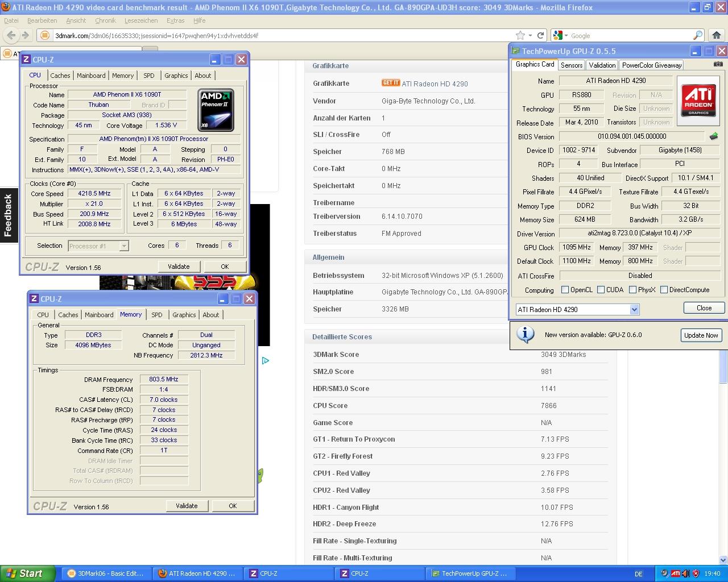
Task: Click the ATI Radeon logo in GPU-Z
Action: 698,100
